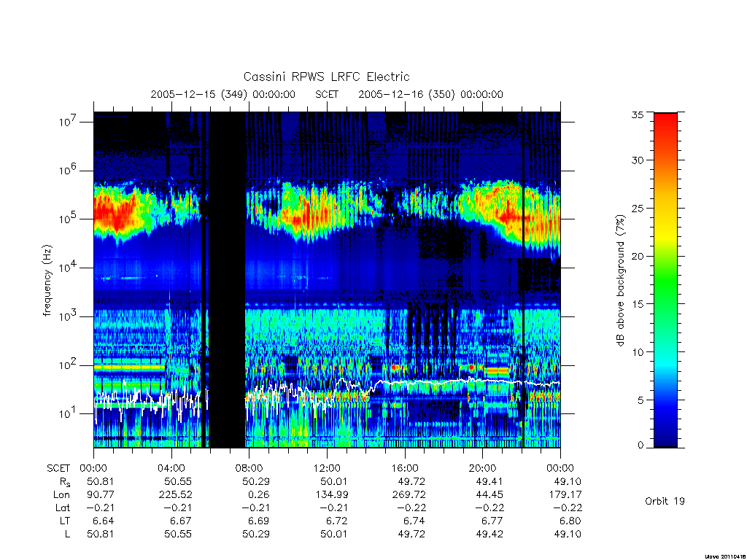Viewport: 747px width, 560px height.
Task: Click the '10^3' frequency tick label
Action: (68, 316)
